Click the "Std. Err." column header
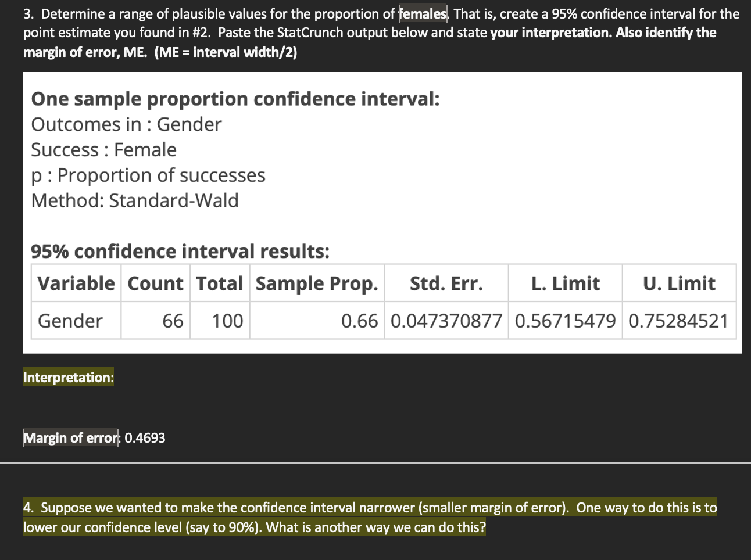This screenshot has height=560, width=751. point(446,283)
